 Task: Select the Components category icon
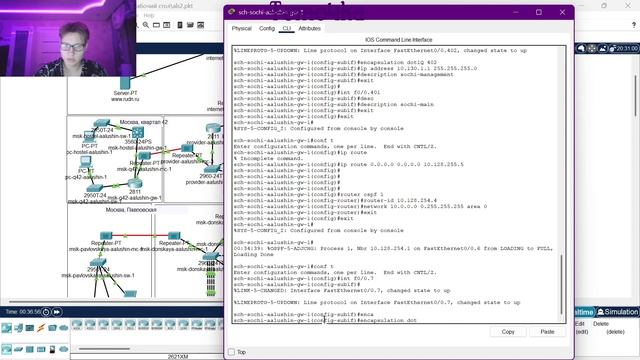click(30, 327)
